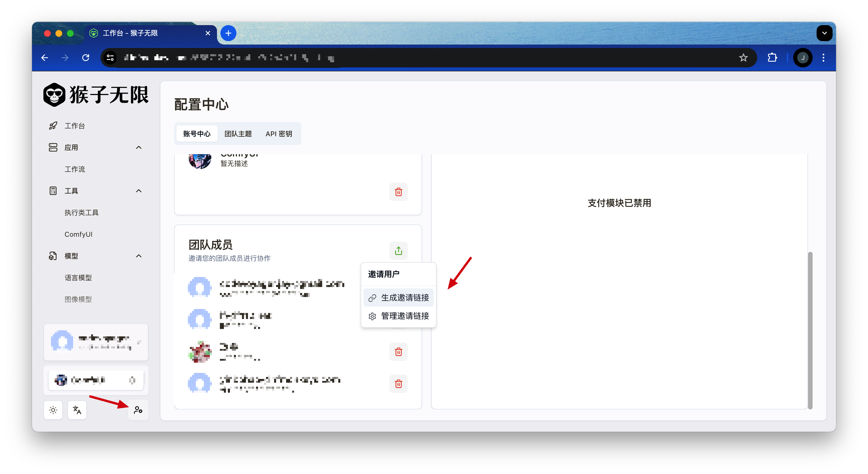
Task: Click the 团队成员 heading
Action: click(x=211, y=245)
